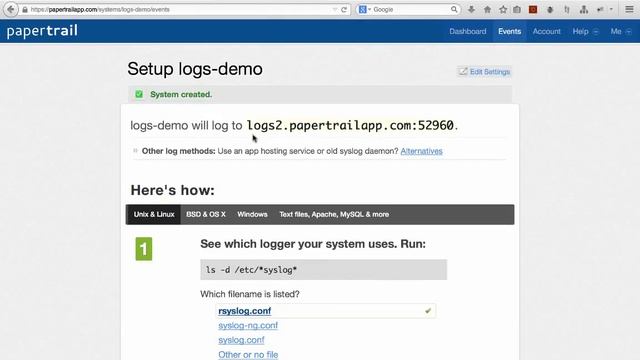
Task: Show bookmarks list icon next to star
Action: pos(517,9)
